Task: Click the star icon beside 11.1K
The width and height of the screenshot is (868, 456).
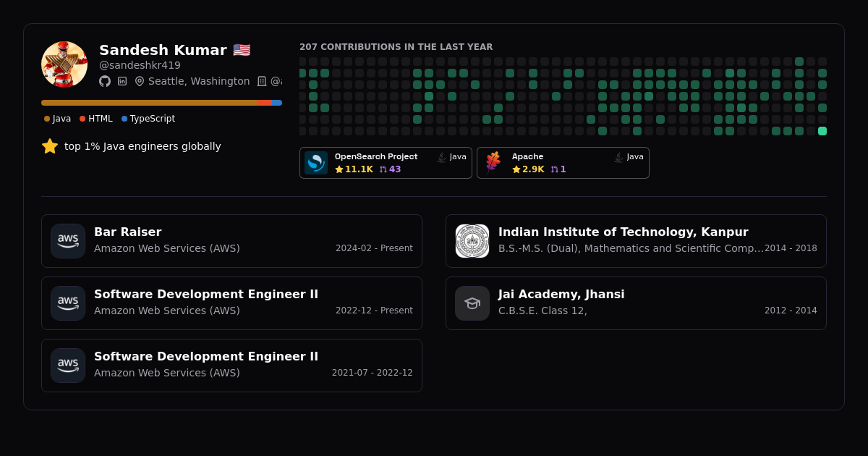Action: tap(339, 169)
